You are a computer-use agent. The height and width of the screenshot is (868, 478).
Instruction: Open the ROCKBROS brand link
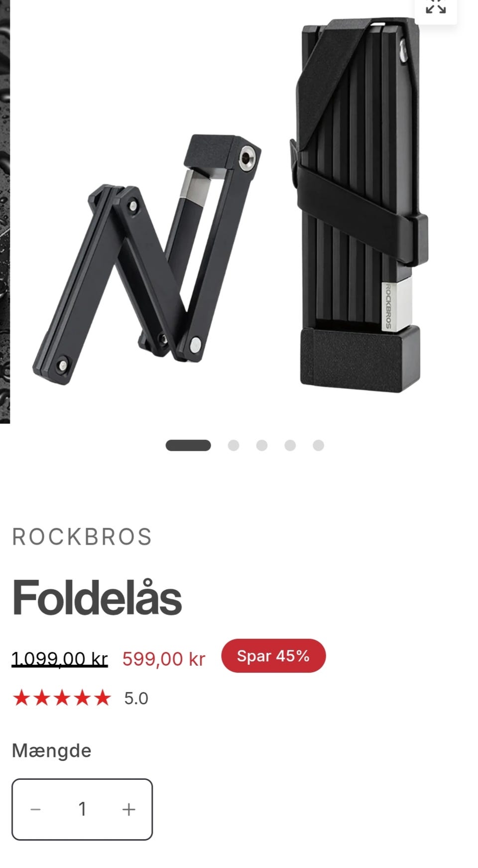[x=82, y=537]
